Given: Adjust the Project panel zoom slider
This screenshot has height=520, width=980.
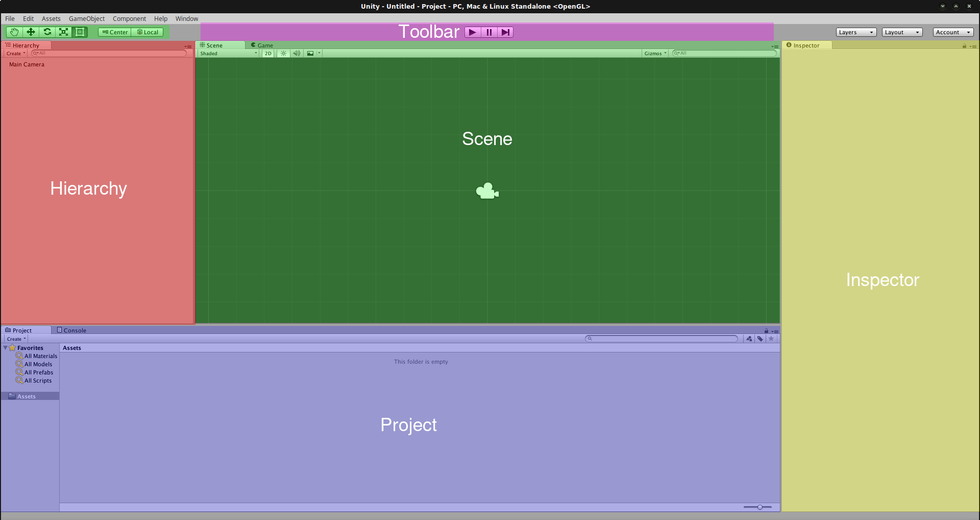Looking at the screenshot, I should [760, 507].
